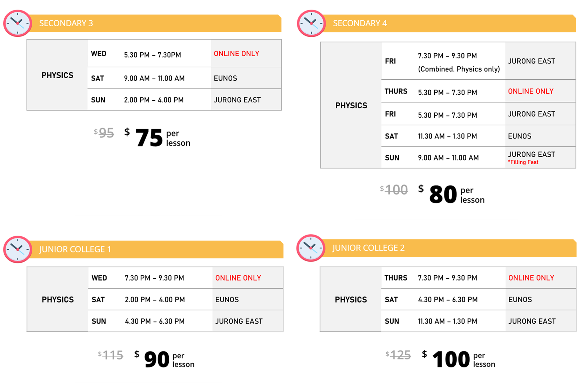Click the Secondary 4 PHYSICS subject cell
581x392 pixels.
tap(351, 106)
